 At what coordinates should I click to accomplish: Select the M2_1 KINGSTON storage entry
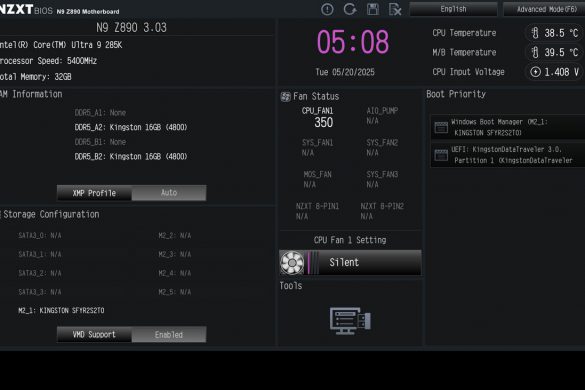(x=61, y=311)
